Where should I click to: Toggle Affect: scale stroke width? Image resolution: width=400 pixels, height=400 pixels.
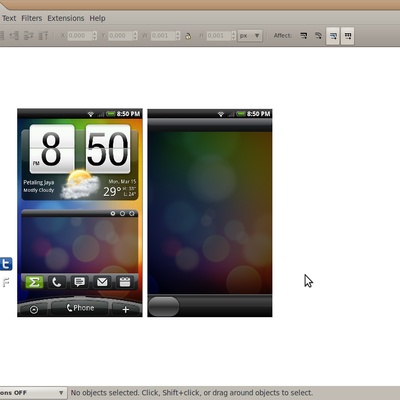click(x=304, y=36)
